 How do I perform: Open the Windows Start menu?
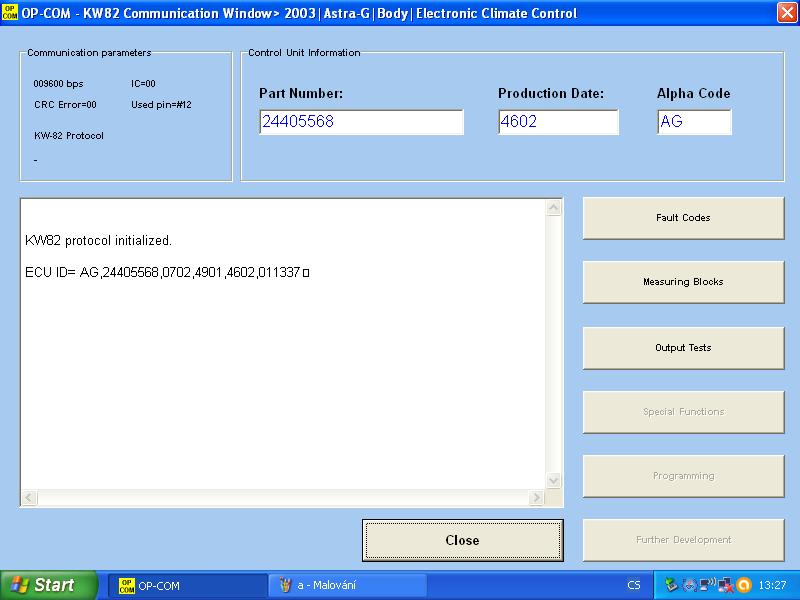pos(48,585)
